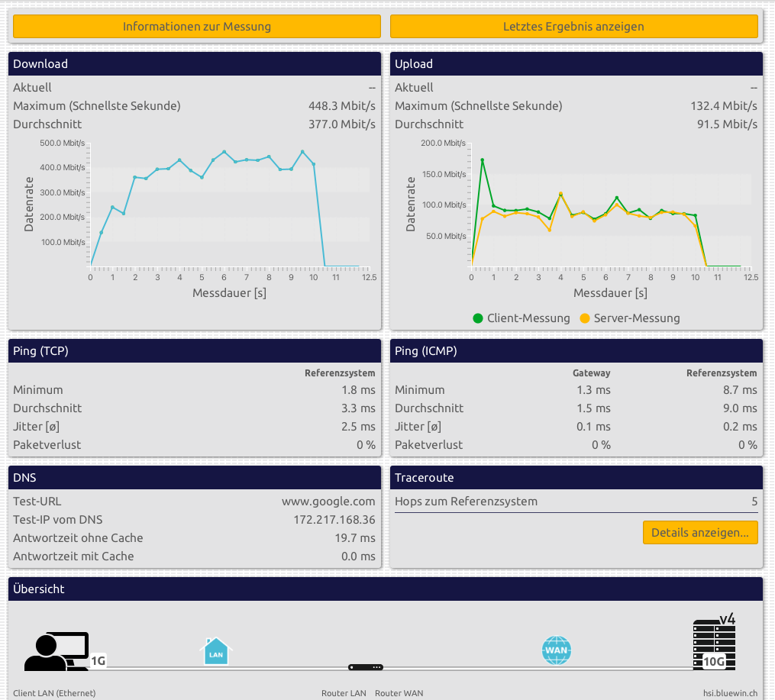Click ICMP Referenzsystem minimum 8.7 ms
Image resolution: width=775 pixels, height=700 pixels.
tap(740, 390)
